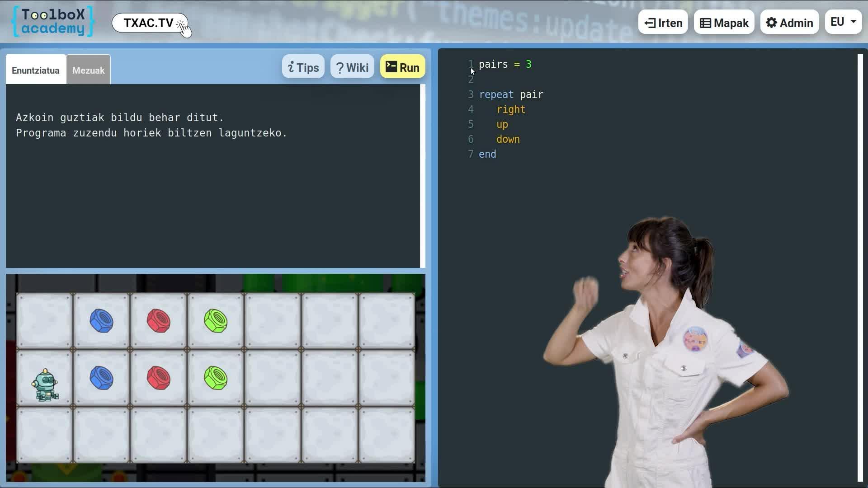Screen dimensions: 868x488
Task: Click the ToolboX academy logo
Action: (x=53, y=22)
